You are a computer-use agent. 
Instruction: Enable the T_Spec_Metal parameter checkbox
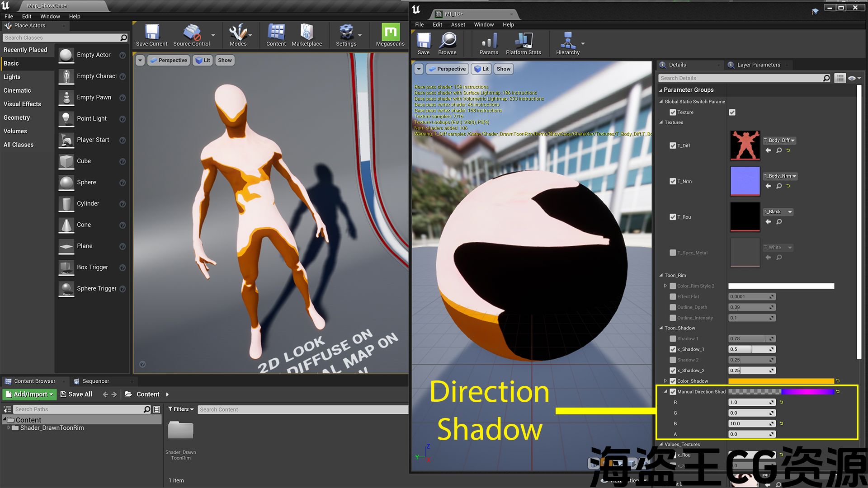tap(673, 253)
